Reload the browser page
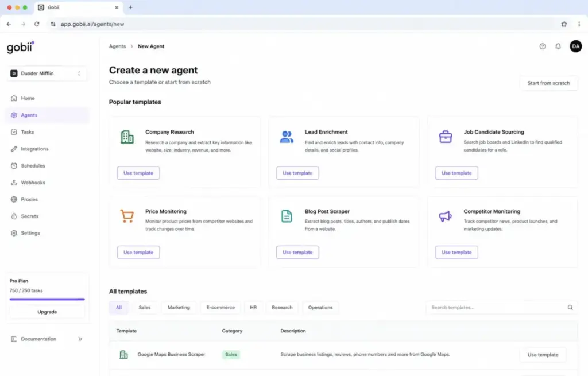 pyautogui.click(x=37, y=24)
